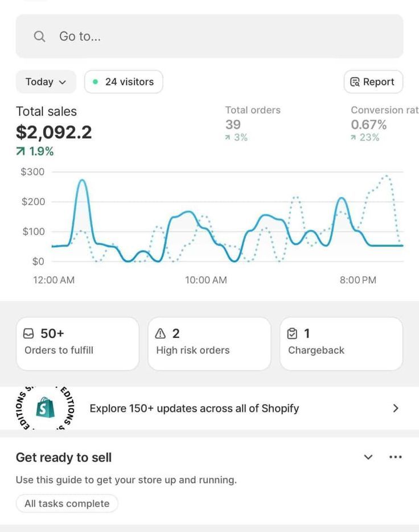Image resolution: width=419 pixels, height=532 pixels.
Task: Click the Total sales figure $2,092.2
Action: (54, 132)
